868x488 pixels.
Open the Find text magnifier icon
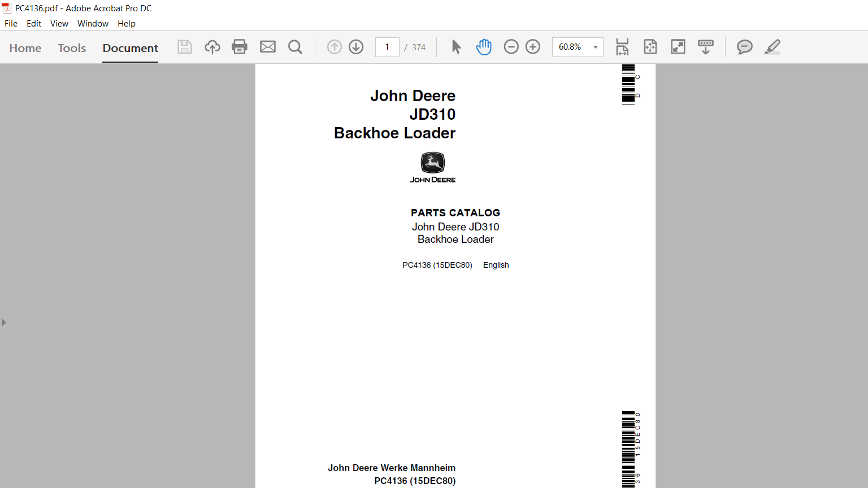click(x=295, y=47)
